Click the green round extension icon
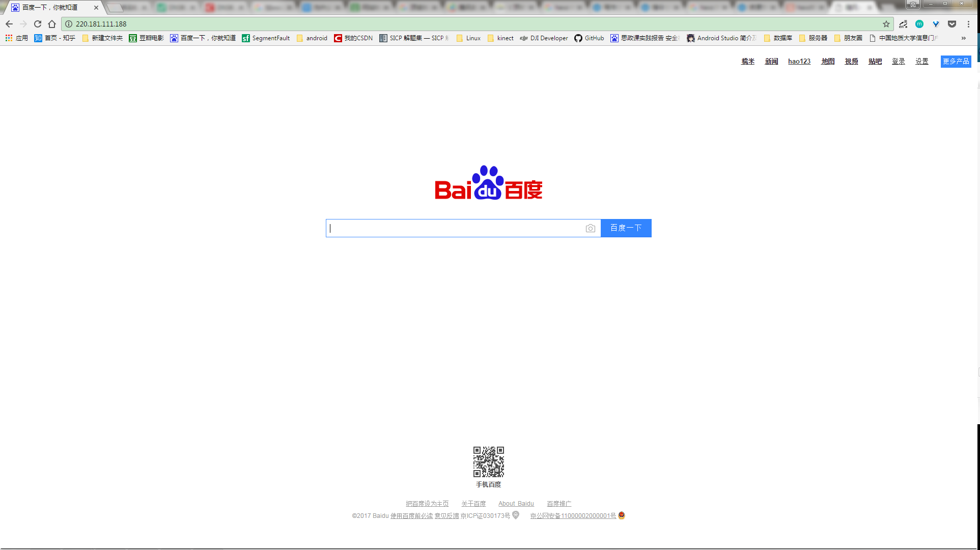The image size is (980, 550). (x=919, y=24)
